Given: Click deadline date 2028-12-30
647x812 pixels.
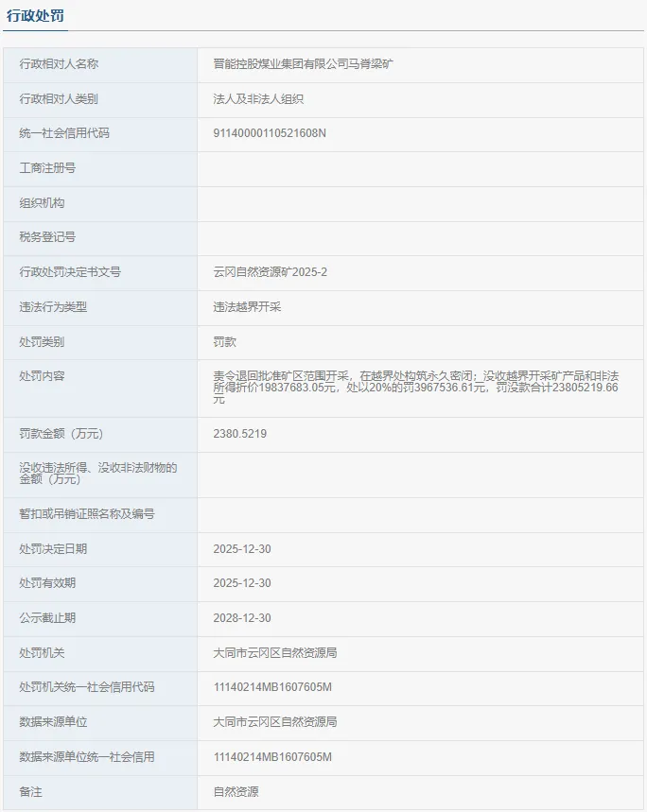Looking at the screenshot, I should pos(242,618).
